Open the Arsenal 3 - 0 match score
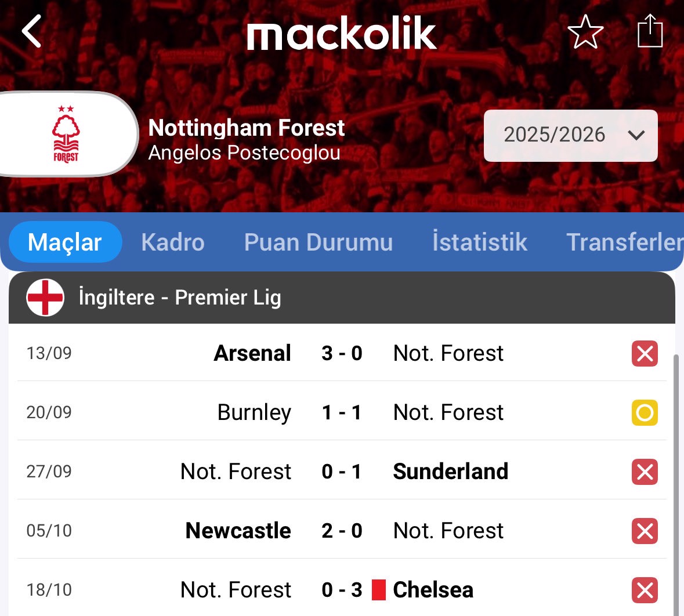The image size is (684, 616). 342,353
